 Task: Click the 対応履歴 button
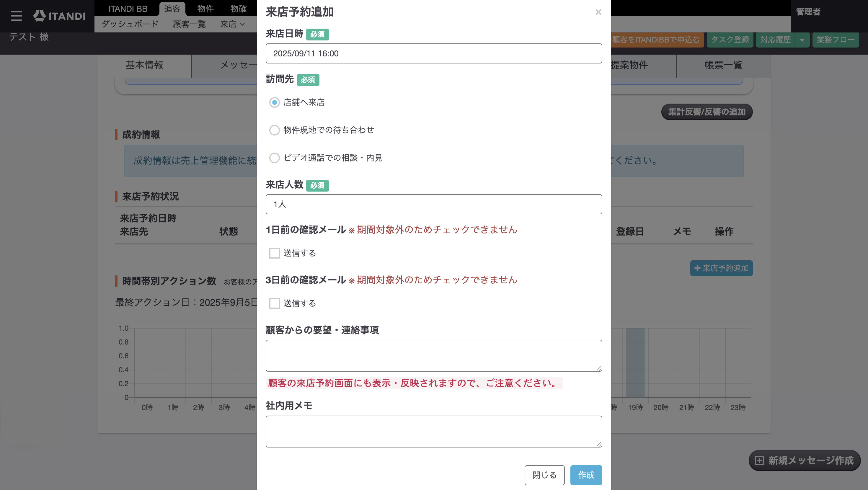775,40
